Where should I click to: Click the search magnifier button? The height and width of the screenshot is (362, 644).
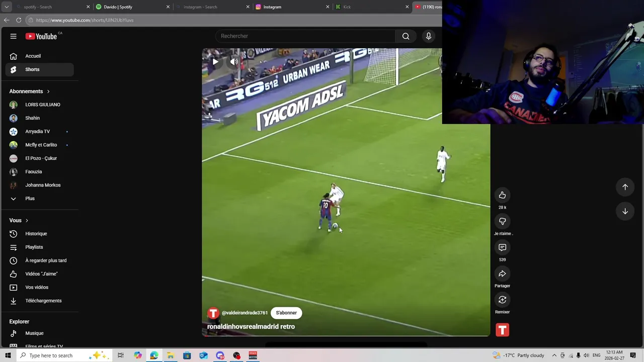(406, 36)
